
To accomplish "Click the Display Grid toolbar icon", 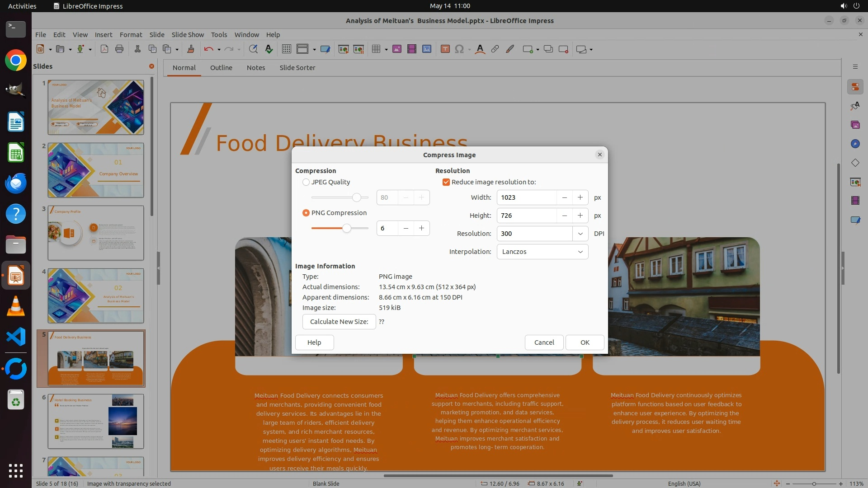I will [x=286, y=49].
